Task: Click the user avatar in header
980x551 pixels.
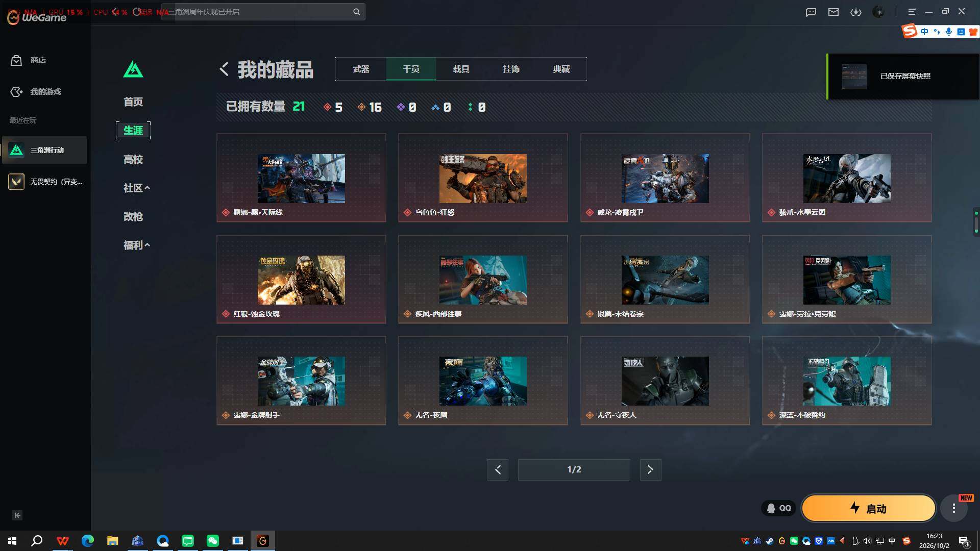Action: point(878,12)
